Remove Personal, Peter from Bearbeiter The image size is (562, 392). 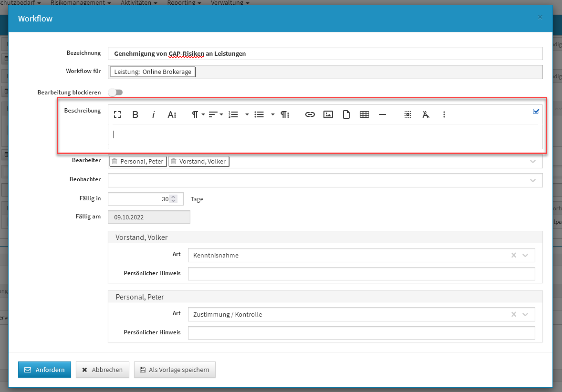[x=114, y=162]
